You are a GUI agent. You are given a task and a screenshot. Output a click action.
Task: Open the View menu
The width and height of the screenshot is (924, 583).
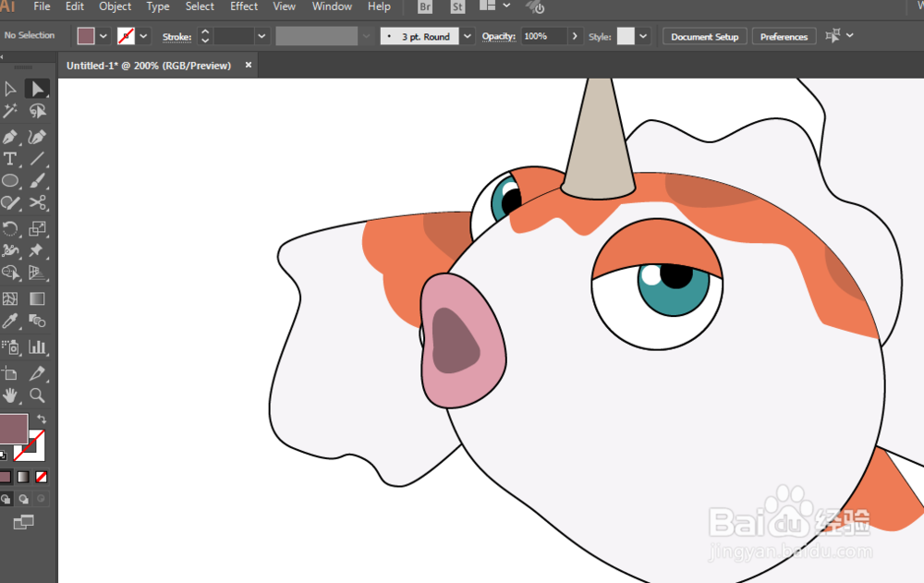(284, 6)
